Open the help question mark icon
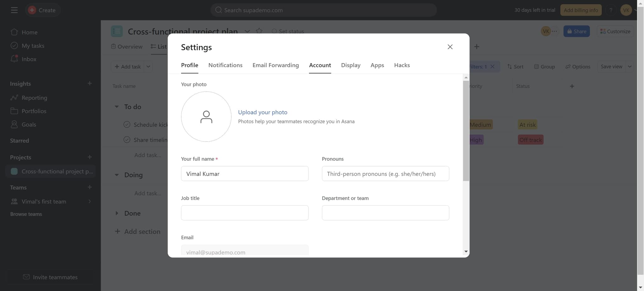Viewport: 644px width, 291px height. point(611,10)
